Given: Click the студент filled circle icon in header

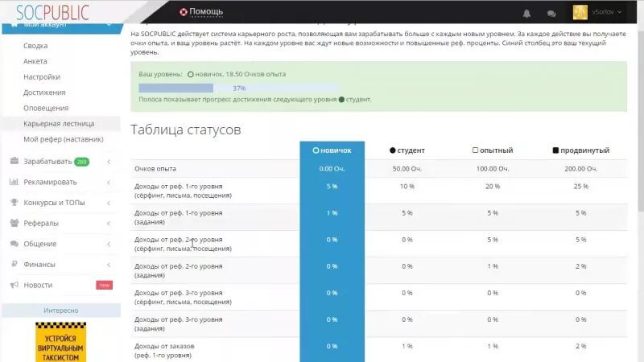Looking at the screenshot, I should pos(392,150).
